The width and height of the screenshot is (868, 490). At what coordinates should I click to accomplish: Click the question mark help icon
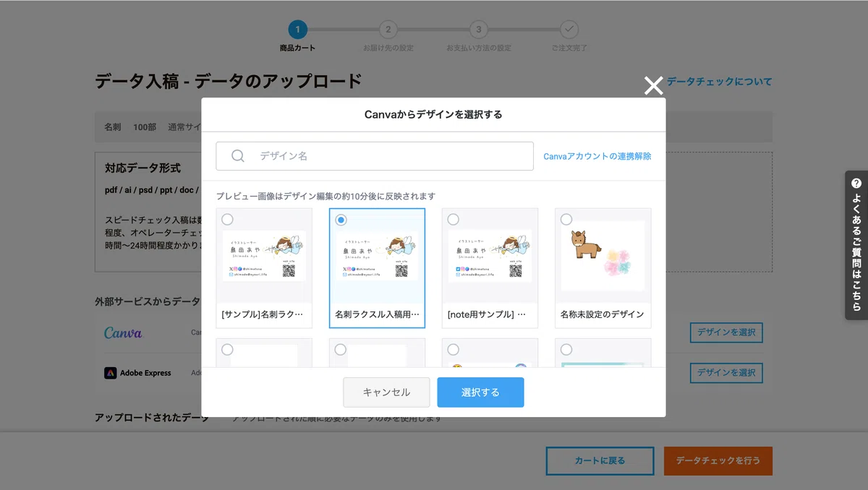(x=856, y=184)
